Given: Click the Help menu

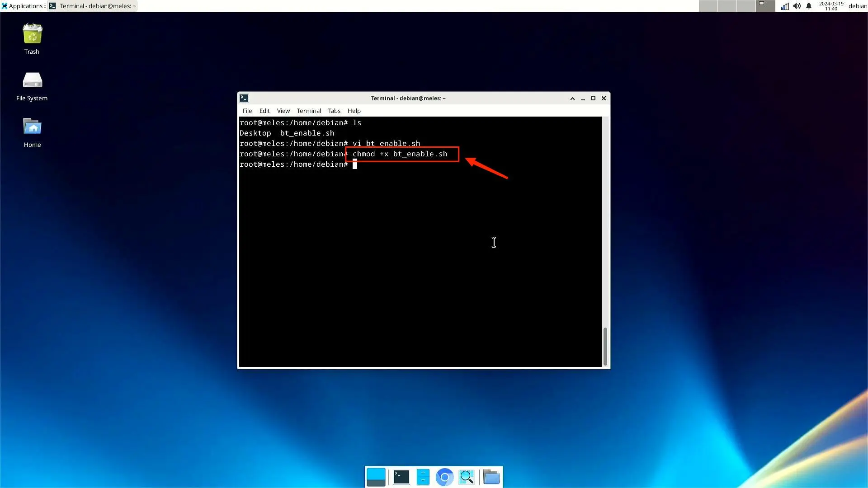Looking at the screenshot, I should [x=354, y=111].
